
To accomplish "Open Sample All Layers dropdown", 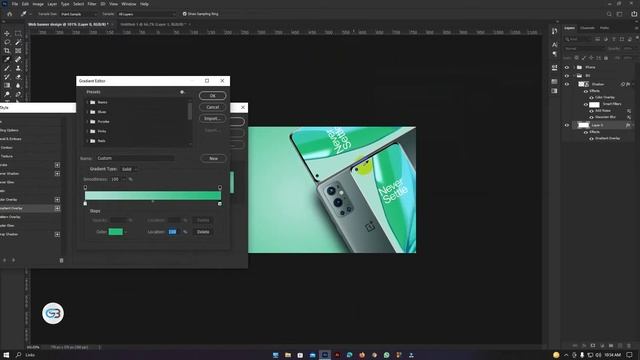I will coord(147,14).
